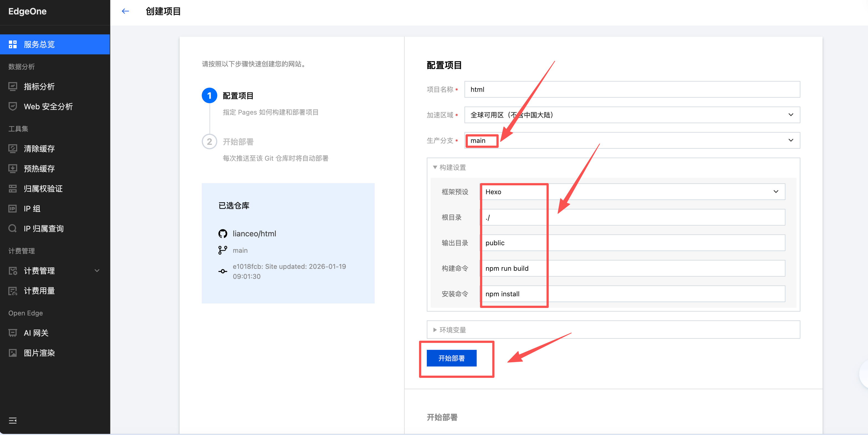This screenshot has width=868, height=435.
Task: Open 归属权验证 verification icon
Action: (x=13, y=188)
